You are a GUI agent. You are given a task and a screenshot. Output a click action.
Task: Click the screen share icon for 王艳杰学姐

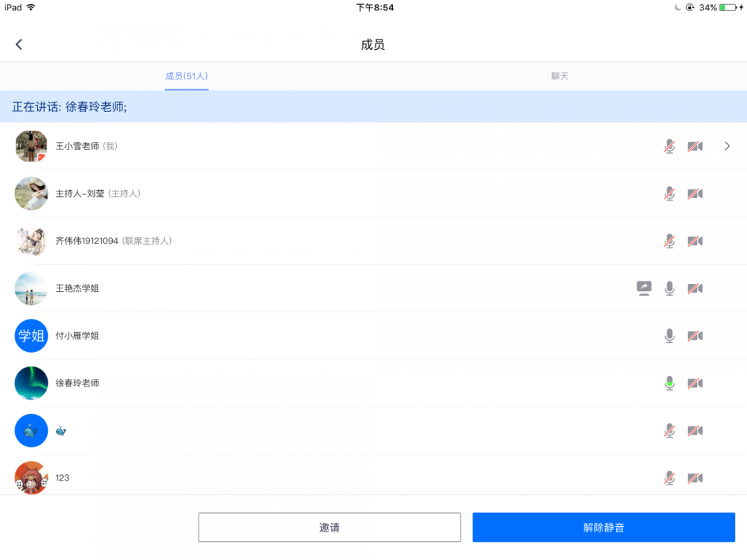tap(644, 288)
